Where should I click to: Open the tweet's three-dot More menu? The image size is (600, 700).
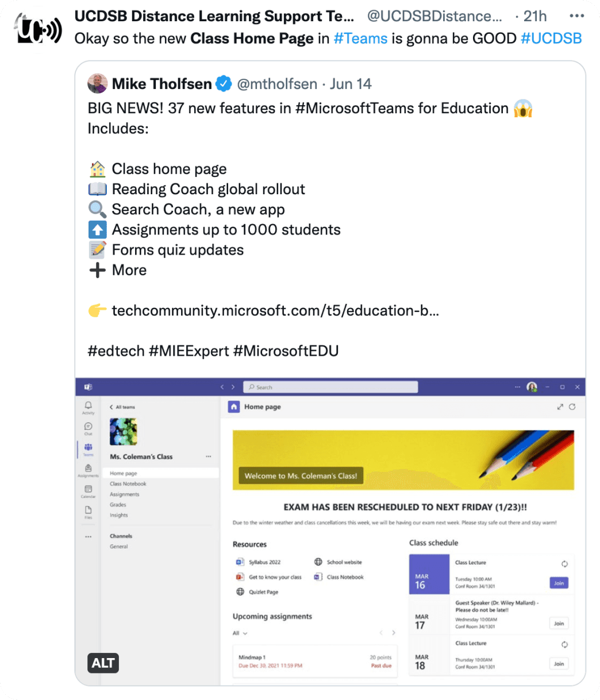(575, 17)
